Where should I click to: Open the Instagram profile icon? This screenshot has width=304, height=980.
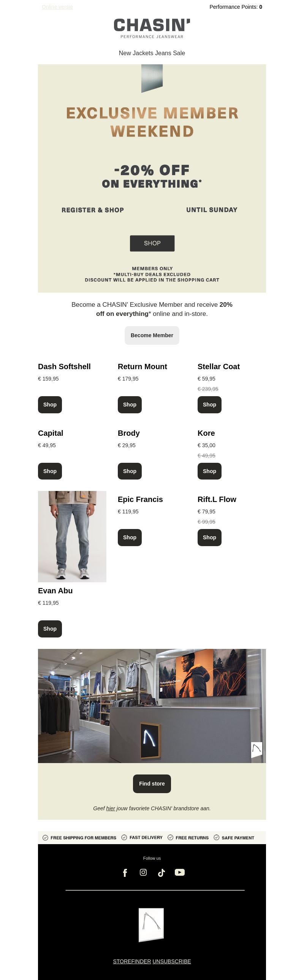143,872
